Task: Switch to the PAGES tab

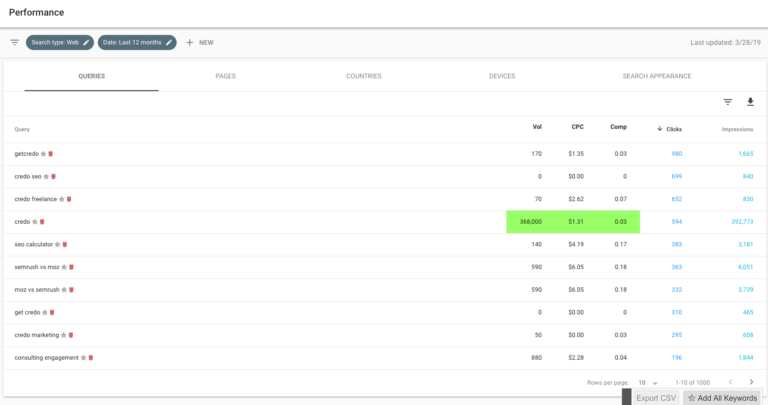Action: tap(225, 76)
